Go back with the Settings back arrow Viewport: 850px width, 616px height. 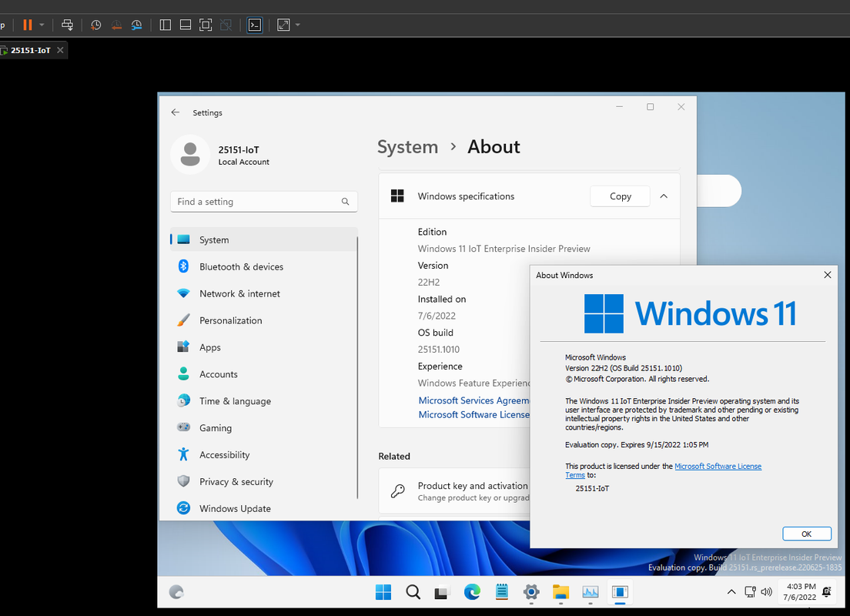pyautogui.click(x=175, y=112)
